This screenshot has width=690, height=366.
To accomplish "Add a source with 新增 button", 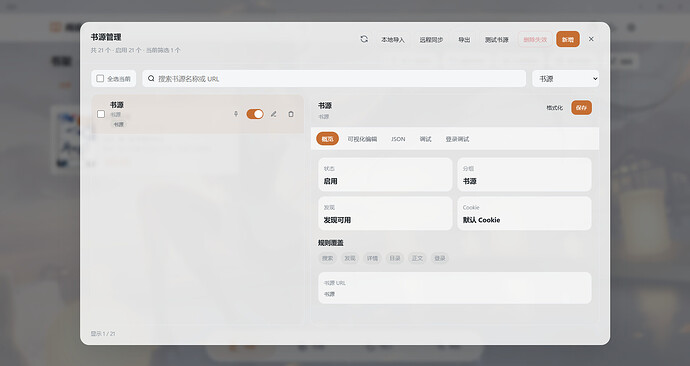I will [568, 40].
